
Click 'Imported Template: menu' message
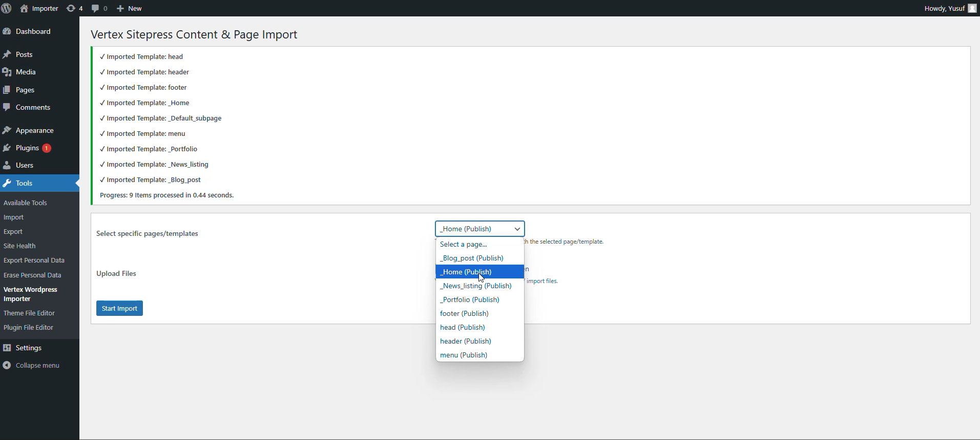(142, 134)
